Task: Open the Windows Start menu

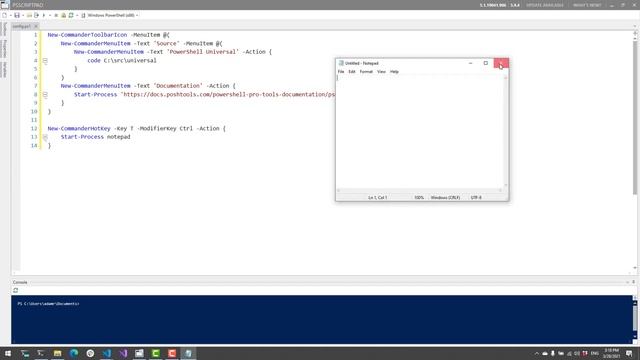Action: (x=8, y=353)
